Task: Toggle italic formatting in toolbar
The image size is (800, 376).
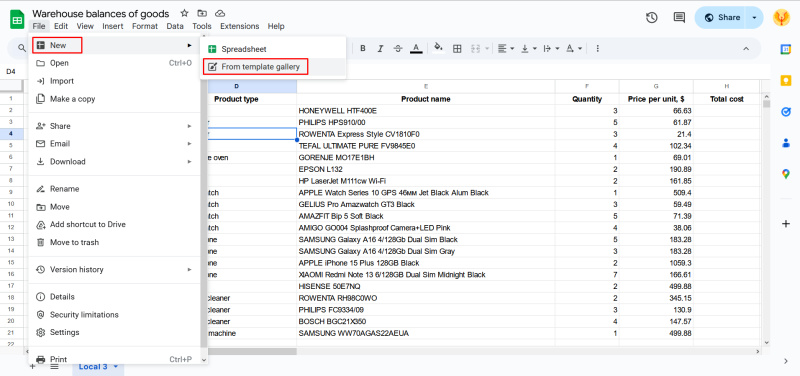Action: (x=380, y=48)
